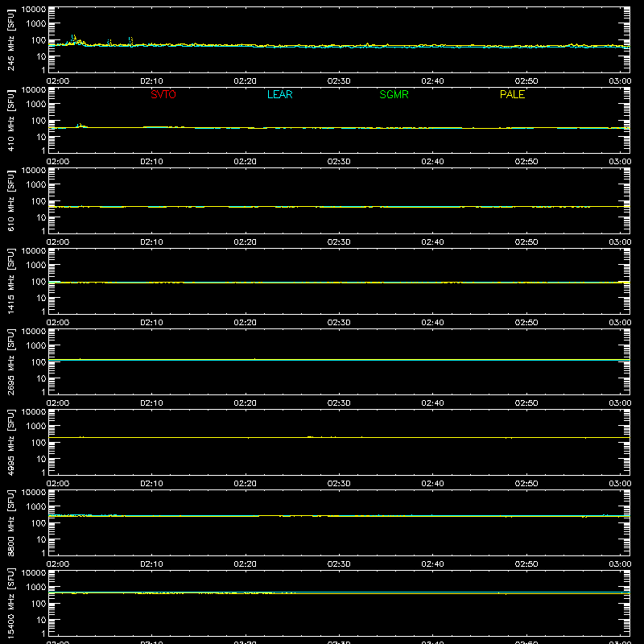The image size is (644, 644).
Task: Click the 02:50 time label under the 610 MHz plot
Action: click(x=526, y=242)
